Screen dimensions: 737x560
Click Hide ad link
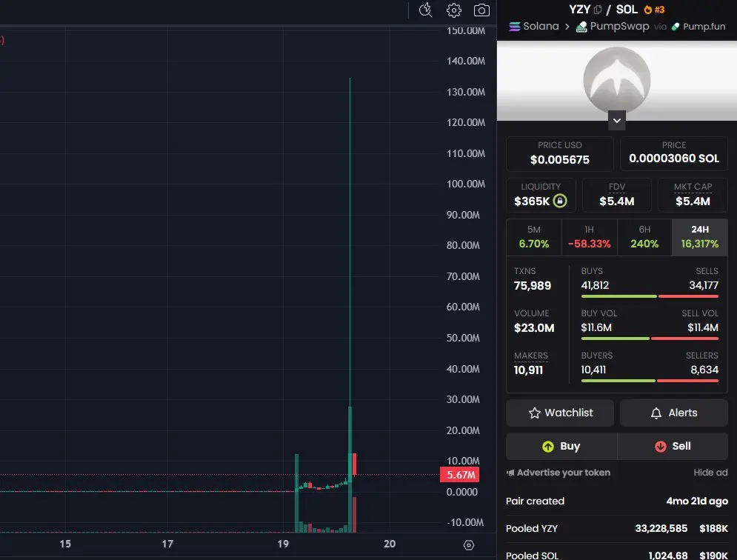(x=710, y=473)
